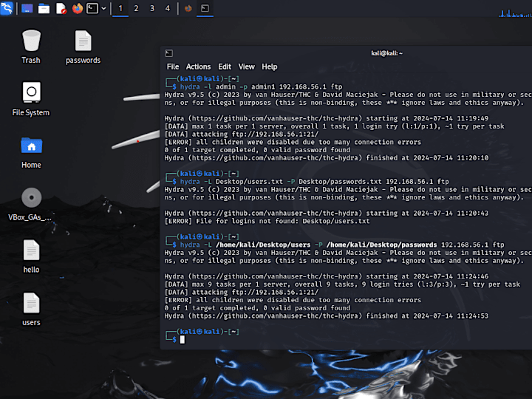This screenshot has height=399, width=532.
Task: Open the text editor panel icon
Action: [61, 8]
